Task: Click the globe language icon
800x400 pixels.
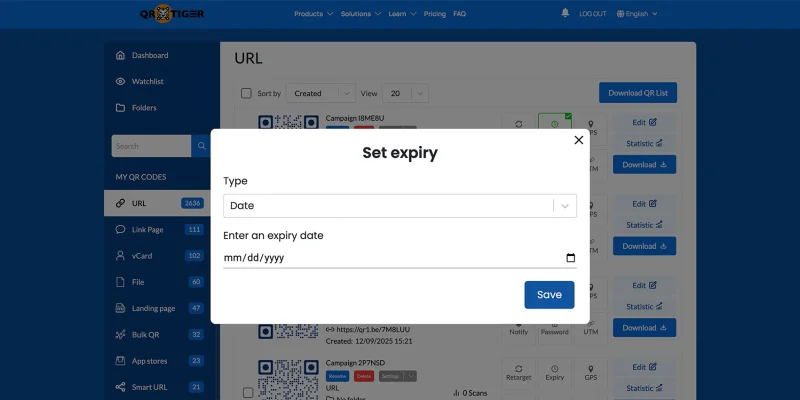Action: [620, 14]
